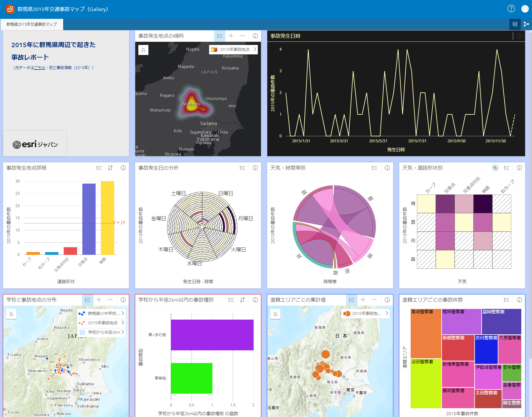Viewport: 532px width, 417px height.
Task: Toggle legend on 天気・道路形状別 heat chart
Action: point(507,168)
